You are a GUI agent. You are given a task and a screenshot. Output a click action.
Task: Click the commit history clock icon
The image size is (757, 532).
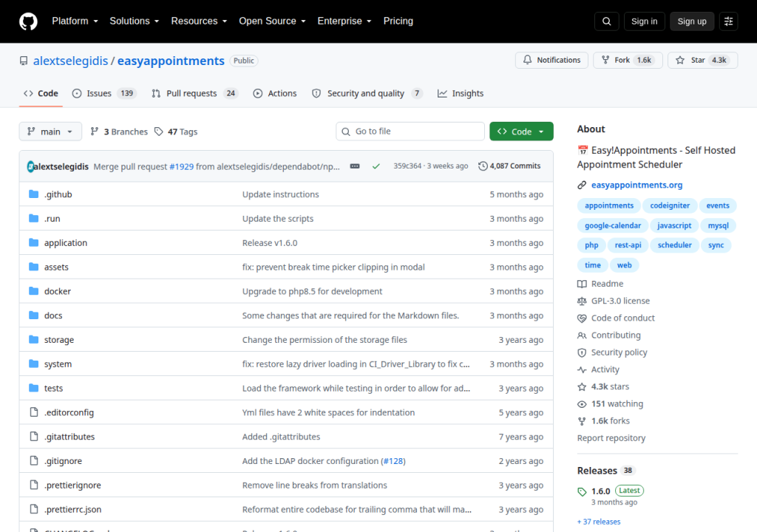(483, 166)
